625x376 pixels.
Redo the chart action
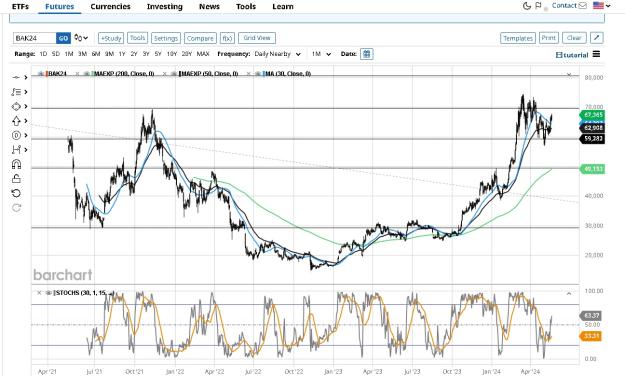tap(16, 208)
